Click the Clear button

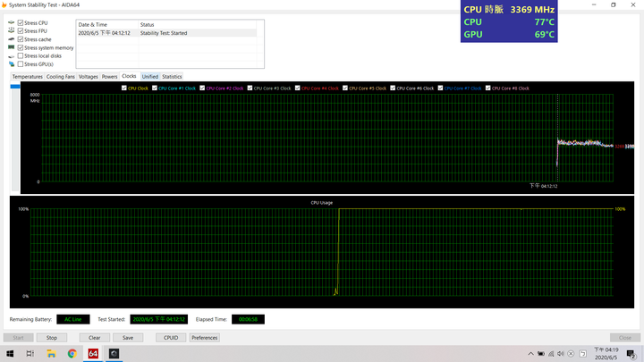point(95,338)
